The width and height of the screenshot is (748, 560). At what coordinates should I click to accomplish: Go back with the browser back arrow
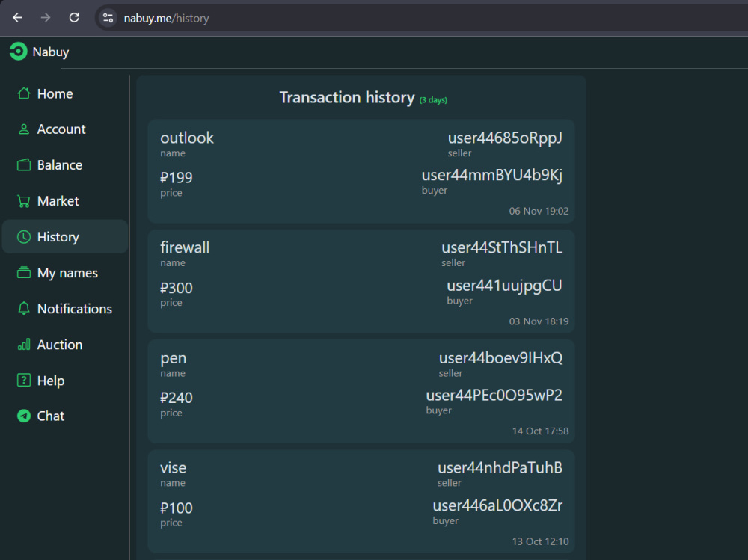[x=18, y=18]
